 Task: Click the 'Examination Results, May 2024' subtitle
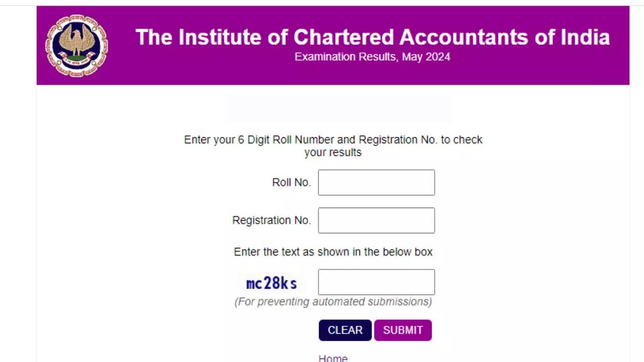[x=372, y=57]
